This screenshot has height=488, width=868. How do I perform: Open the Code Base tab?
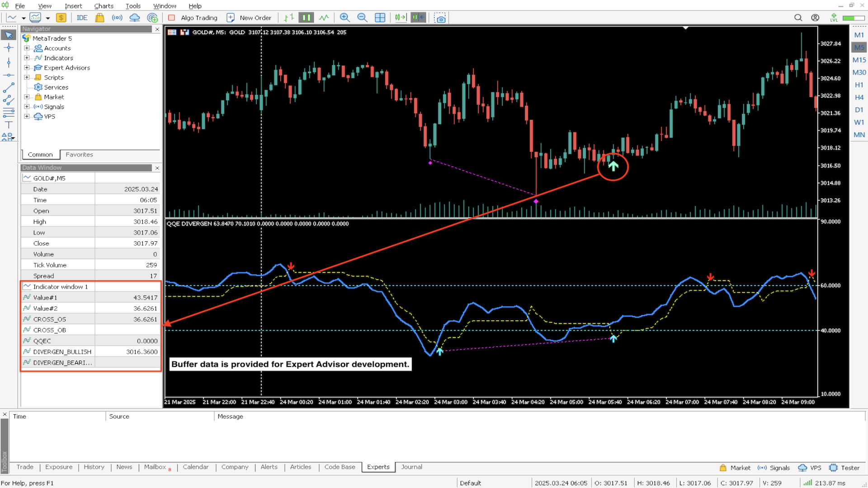pos(340,467)
